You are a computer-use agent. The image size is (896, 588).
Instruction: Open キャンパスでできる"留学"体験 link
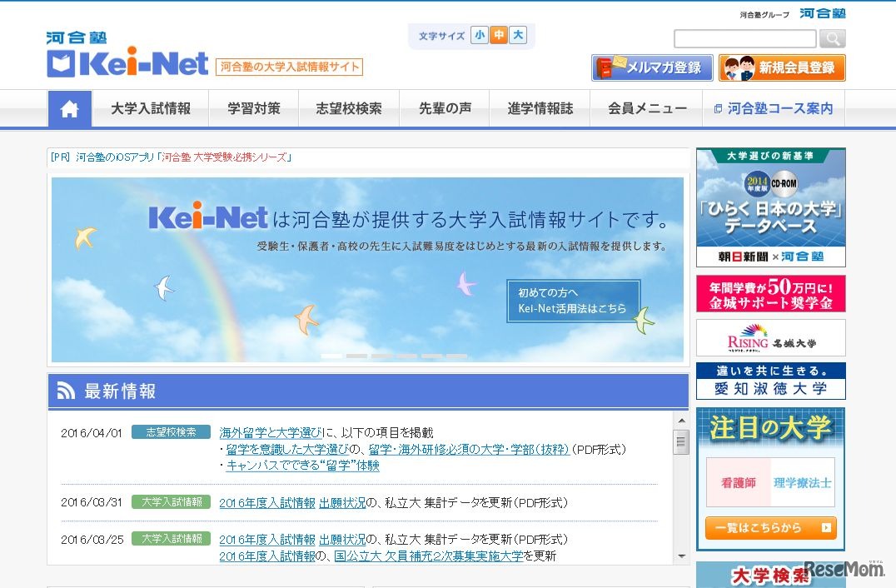point(303,466)
